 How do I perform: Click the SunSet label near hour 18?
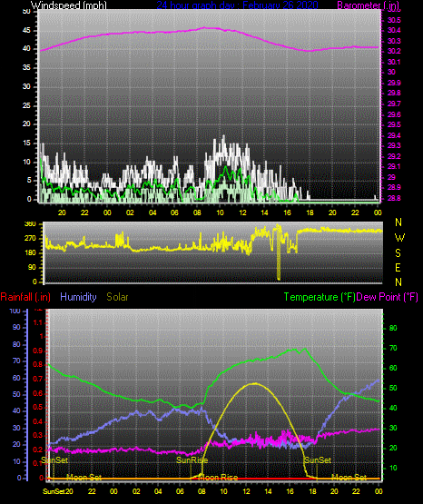click(x=318, y=460)
